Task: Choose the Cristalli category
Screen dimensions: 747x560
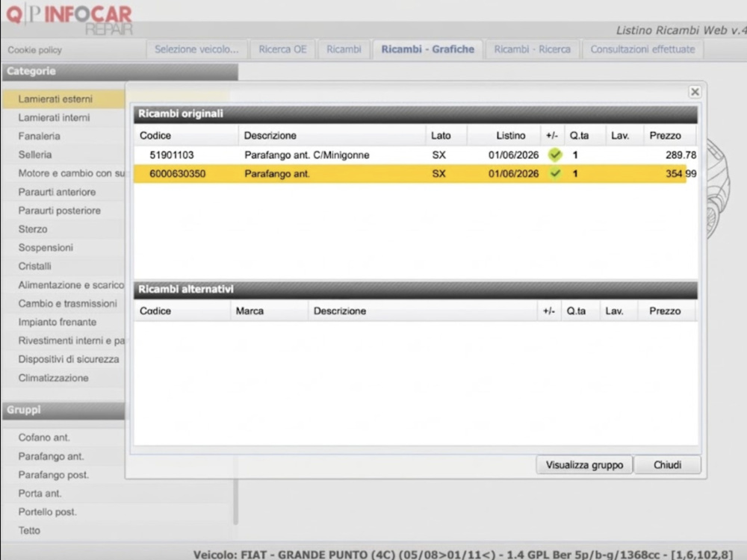Action: (x=63, y=267)
